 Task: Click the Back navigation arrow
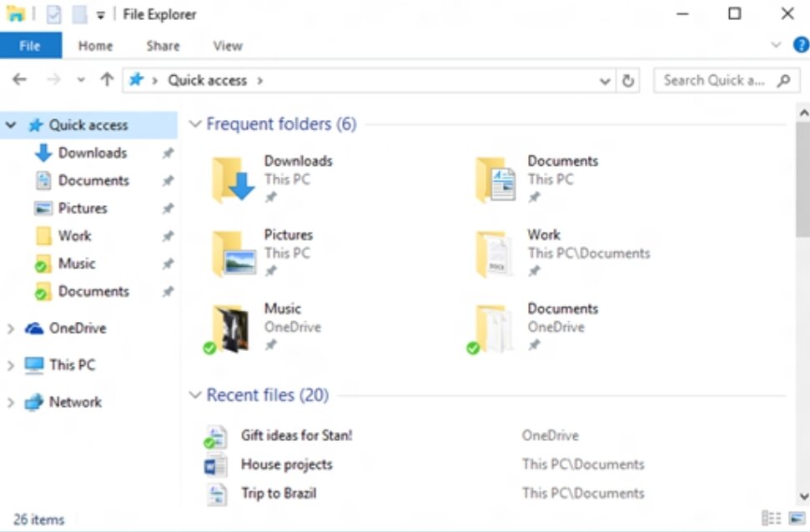tap(20, 79)
